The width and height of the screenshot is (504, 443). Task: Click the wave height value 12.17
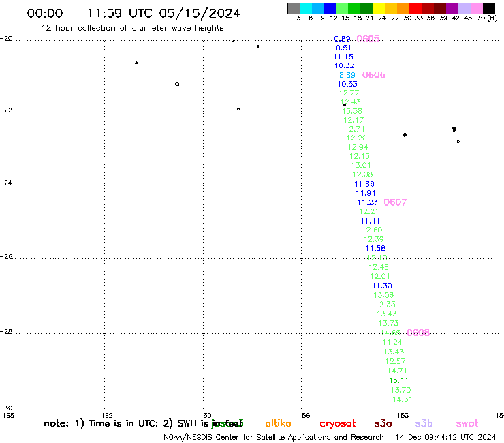(x=353, y=121)
